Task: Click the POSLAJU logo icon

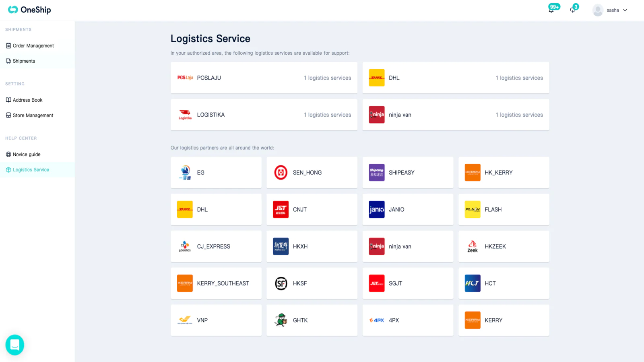Action: 185,78
